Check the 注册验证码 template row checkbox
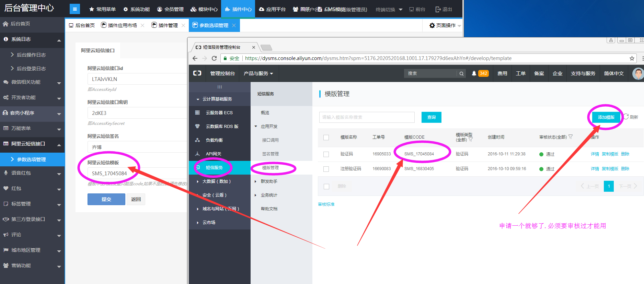The width and height of the screenshot is (644, 284). pyautogui.click(x=326, y=169)
